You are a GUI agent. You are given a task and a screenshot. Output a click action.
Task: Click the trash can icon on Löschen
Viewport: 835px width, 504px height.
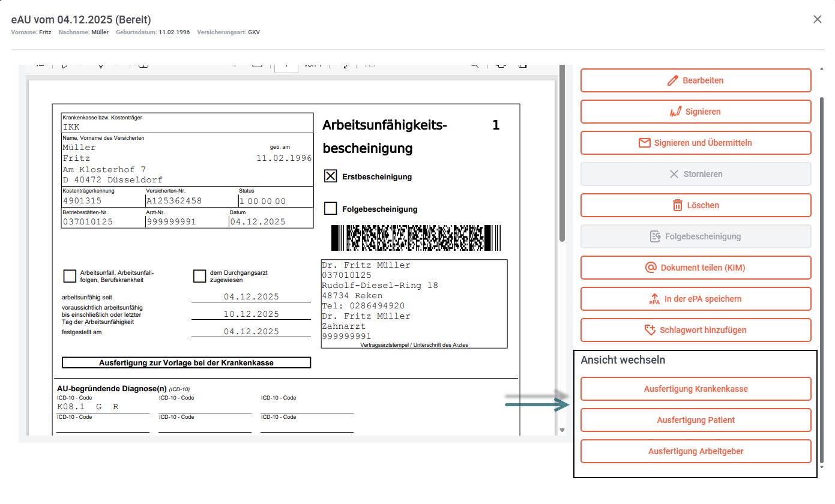pos(677,205)
